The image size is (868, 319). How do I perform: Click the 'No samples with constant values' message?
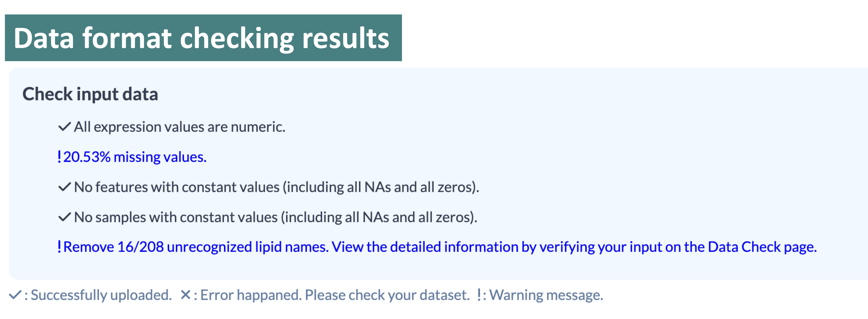(x=275, y=217)
